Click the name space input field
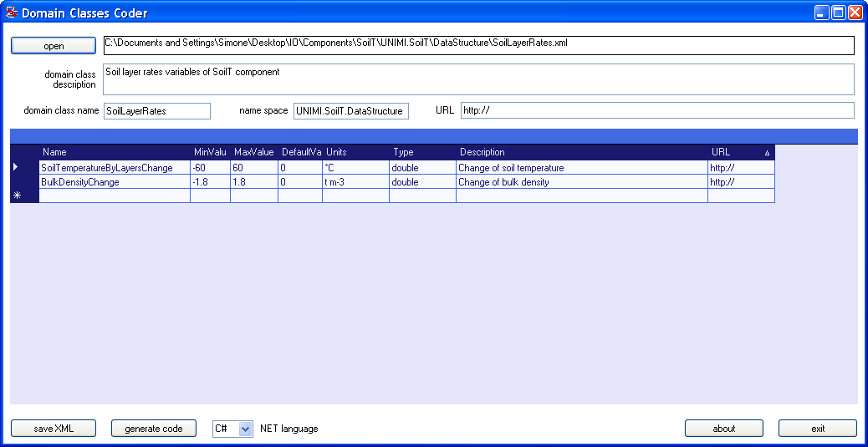 tap(351, 110)
